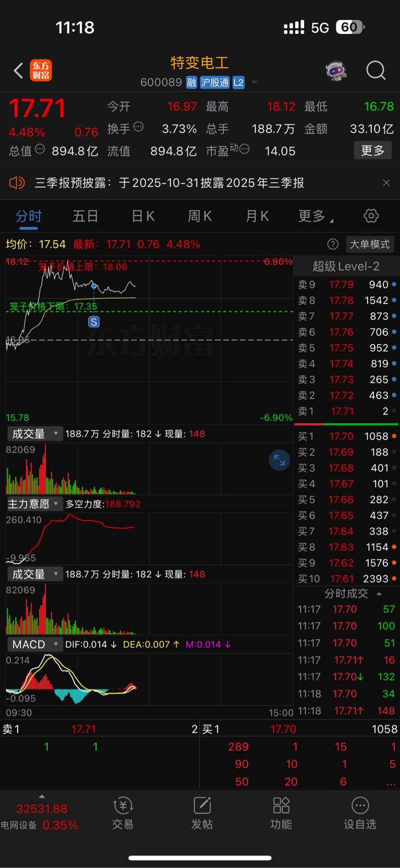Toggle 大单模式
This screenshot has height=868, width=400.
pyautogui.click(x=369, y=244)
